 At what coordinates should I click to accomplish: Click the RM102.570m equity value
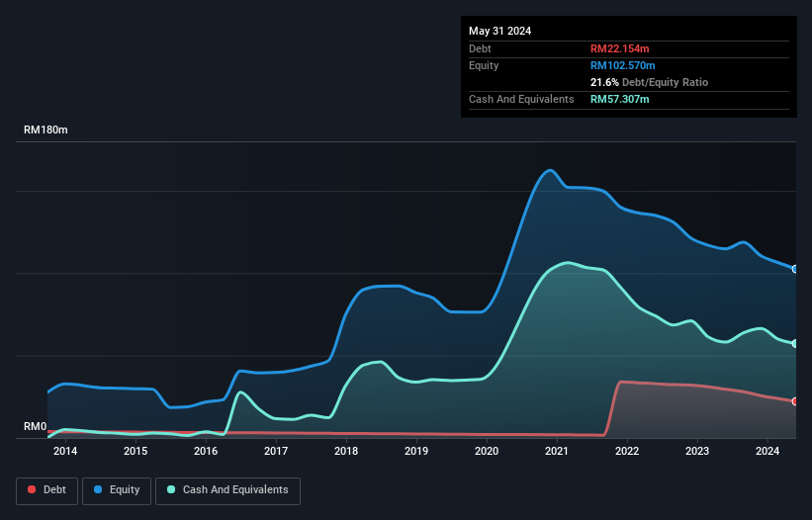click(x=622, y=65)
